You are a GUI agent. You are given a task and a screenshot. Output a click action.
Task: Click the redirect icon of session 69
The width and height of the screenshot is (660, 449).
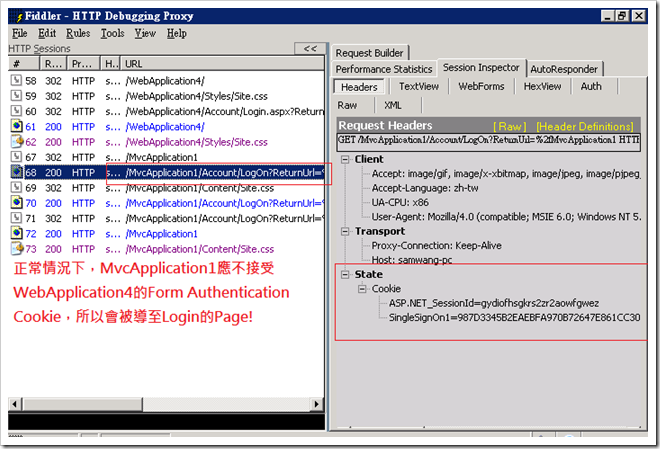(16, 187)
